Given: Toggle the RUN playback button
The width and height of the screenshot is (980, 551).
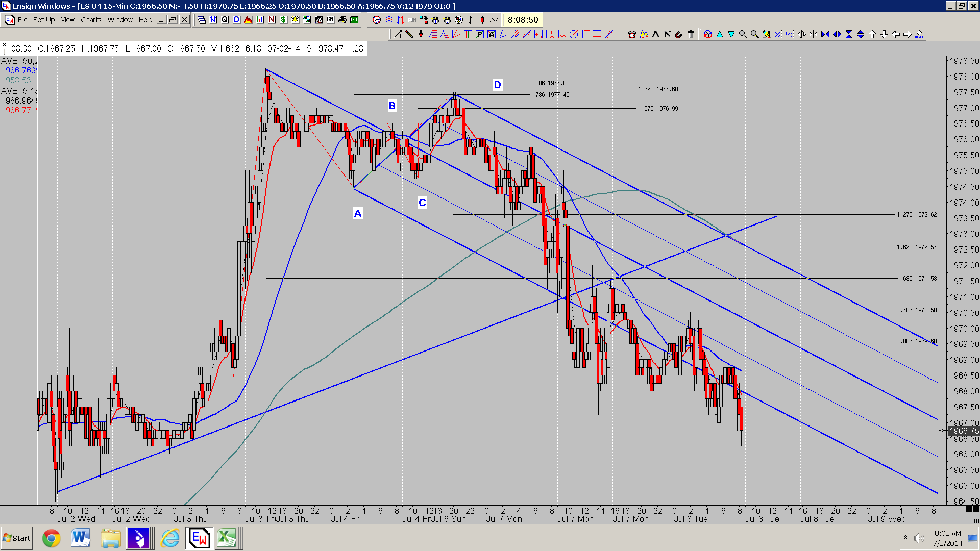Looking at the screenshot, I should (x=411, y=20).
